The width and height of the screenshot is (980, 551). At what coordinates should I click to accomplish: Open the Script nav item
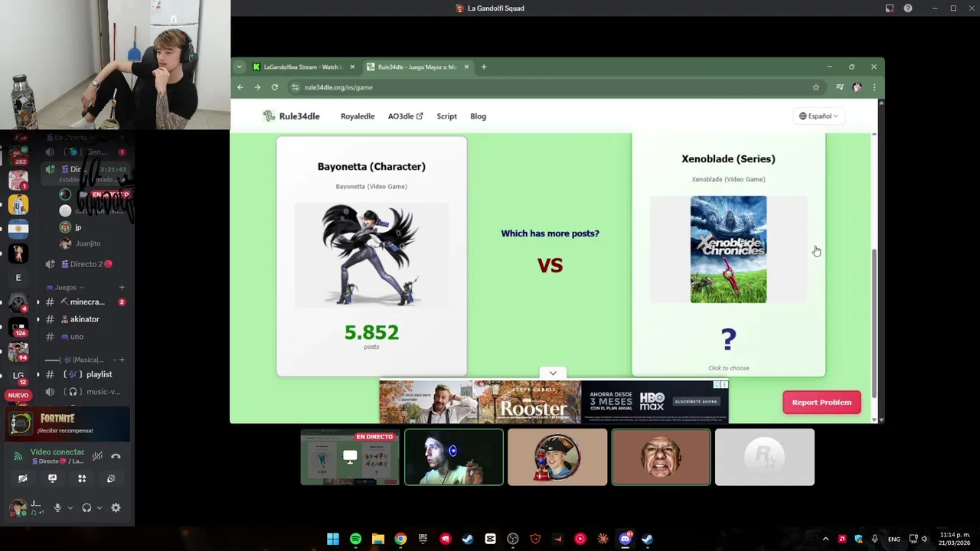[x=446, y=116]
